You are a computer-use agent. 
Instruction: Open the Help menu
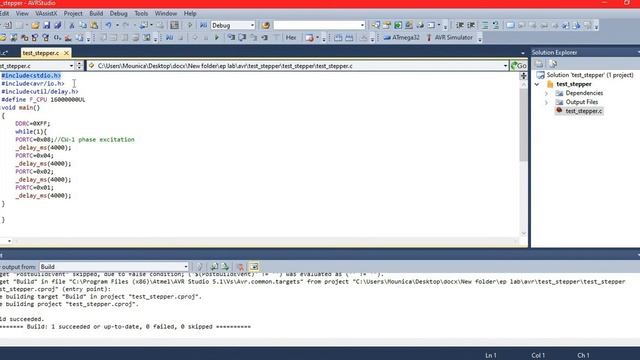[190, 13]
